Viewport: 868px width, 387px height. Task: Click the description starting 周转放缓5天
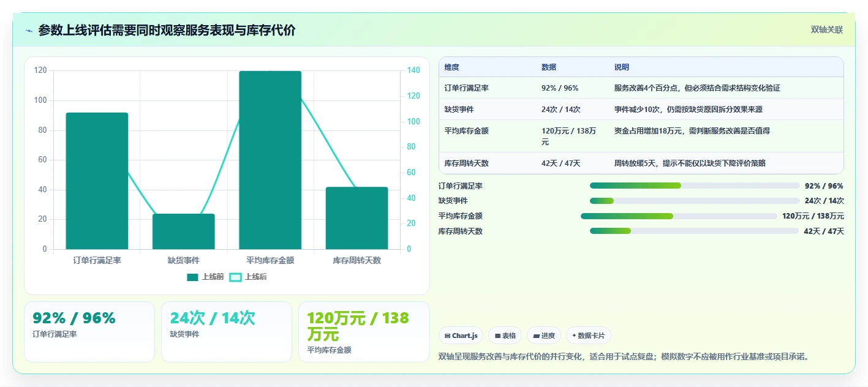point(690,163)
